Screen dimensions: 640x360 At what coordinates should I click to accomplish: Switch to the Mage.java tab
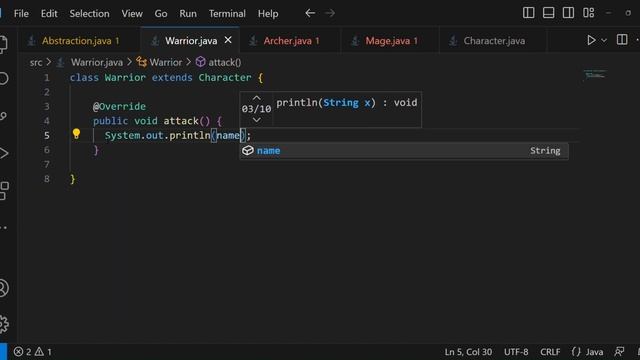click(391, 41)
